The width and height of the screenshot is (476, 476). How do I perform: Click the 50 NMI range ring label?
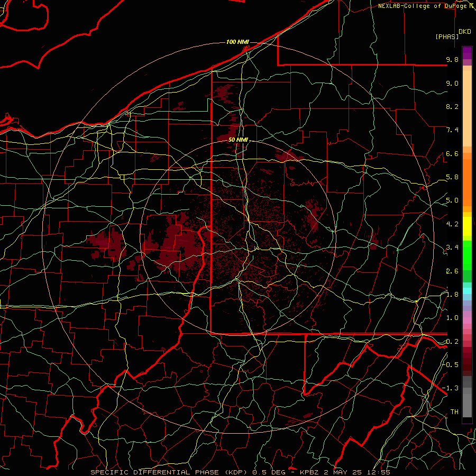coord(239,140)
